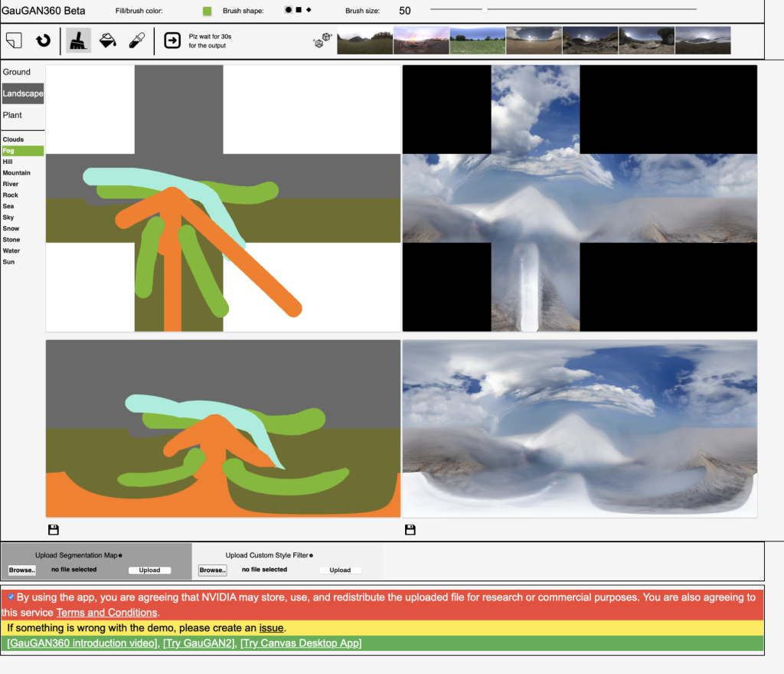This screenshot has width=784, height=674.
Task: Open the GauGAN360 introduction video link
Action: pyautogui.click(x=83, y=643)
